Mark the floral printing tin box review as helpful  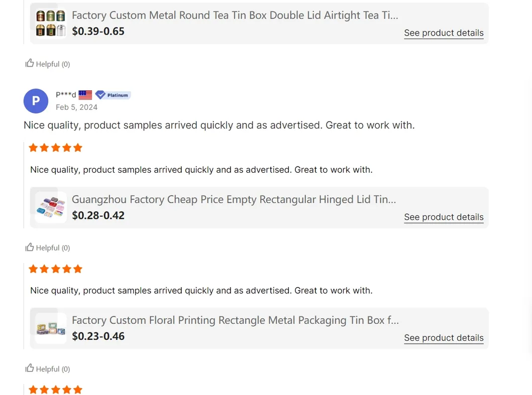point(30,368)
